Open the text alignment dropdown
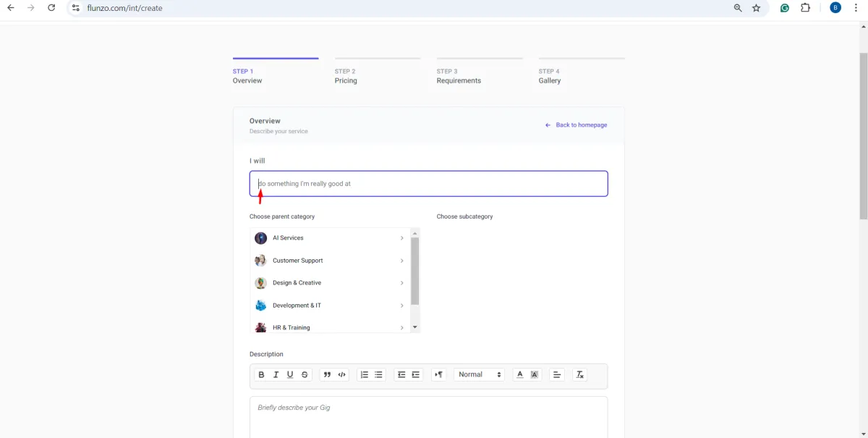Image resolution: width=868 pixels, height=438 pixels. 557,375
